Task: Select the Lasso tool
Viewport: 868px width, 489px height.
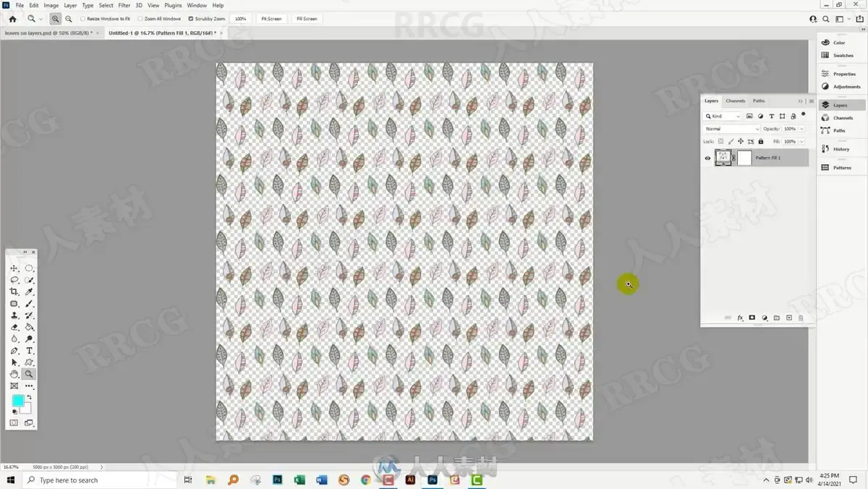Action: coord(14,280)
